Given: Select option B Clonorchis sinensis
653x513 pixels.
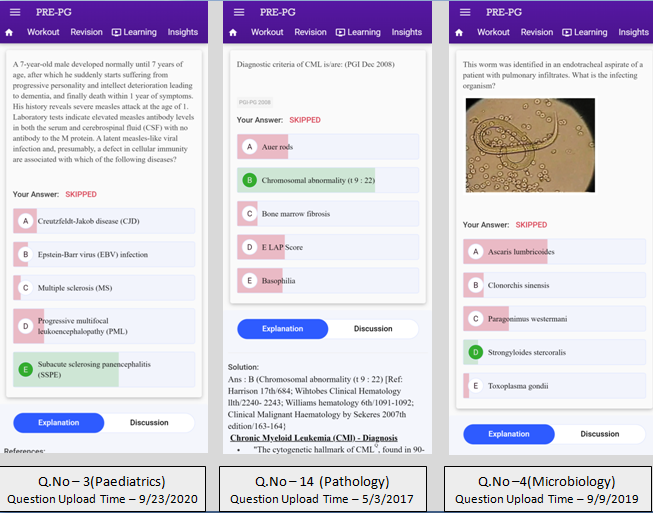Looking at the screenshot, I should (x=554, y=285).
